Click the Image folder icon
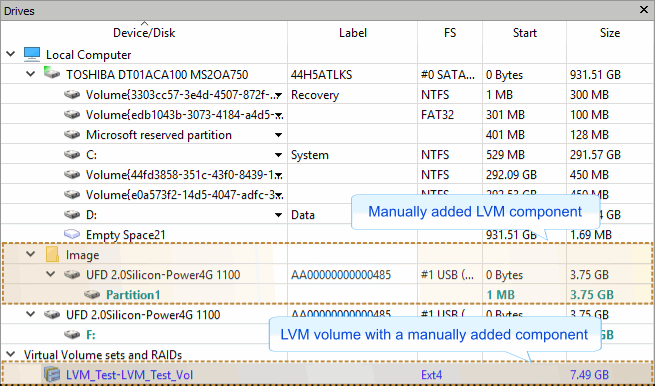The image size is (655, 386). [52, 254]
